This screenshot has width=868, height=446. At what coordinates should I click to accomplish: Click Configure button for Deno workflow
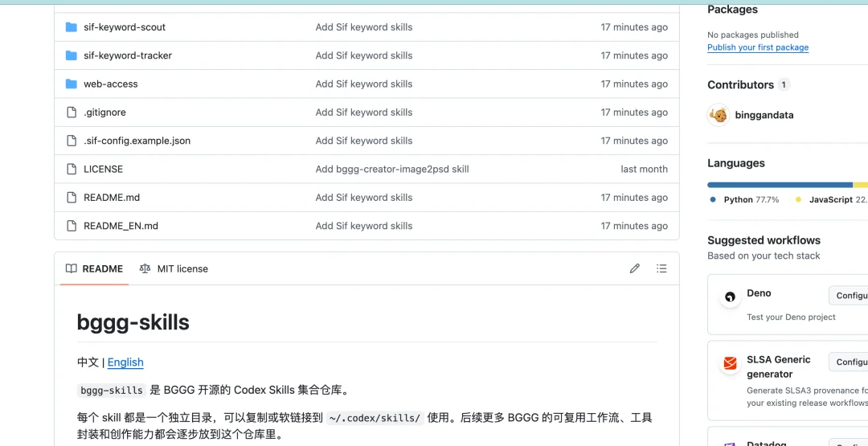(x=848, y=296)
